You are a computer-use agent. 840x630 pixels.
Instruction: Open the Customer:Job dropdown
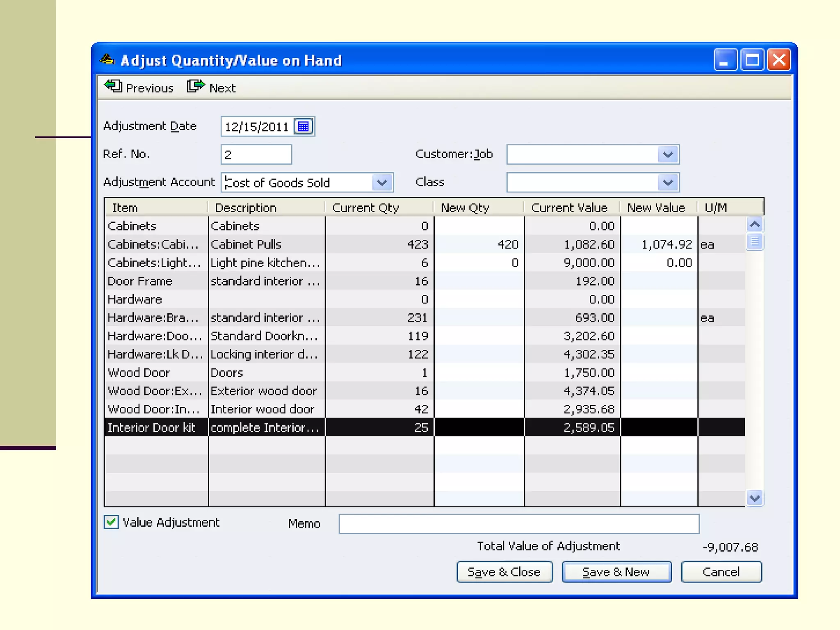click(x=668, y=155)
